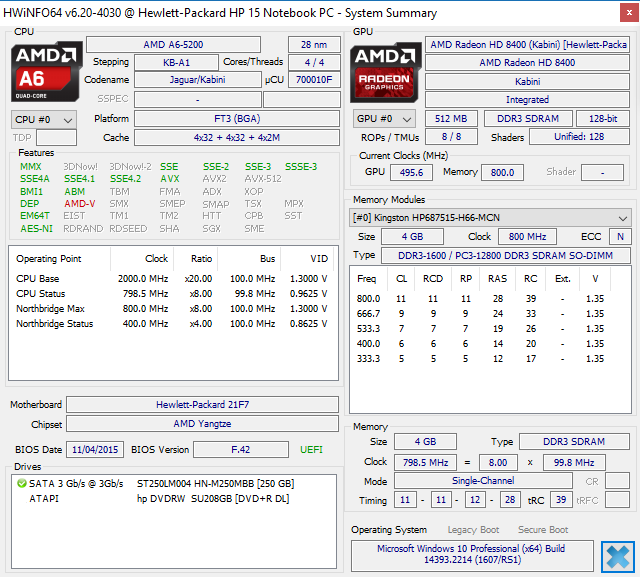The image size is (640, 577).
Task: Click the cache value 4x32 + 4x32 + 4x2M
Action: [237, 138]
